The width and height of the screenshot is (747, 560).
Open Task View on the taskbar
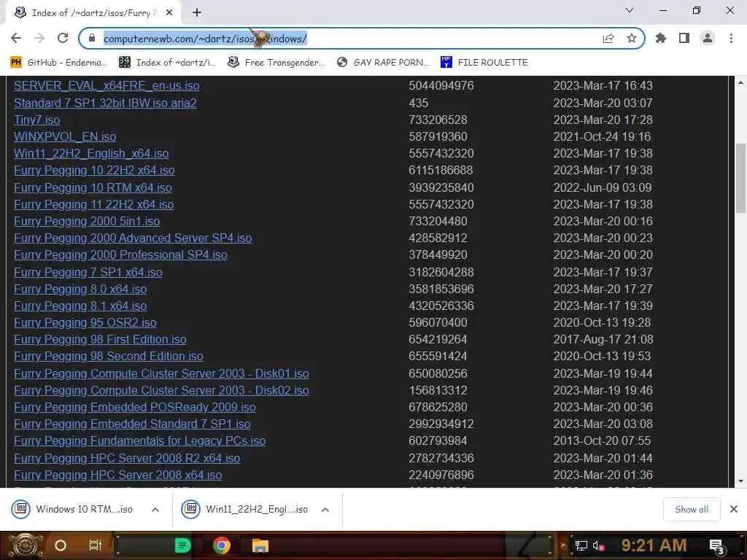point(96,545)
